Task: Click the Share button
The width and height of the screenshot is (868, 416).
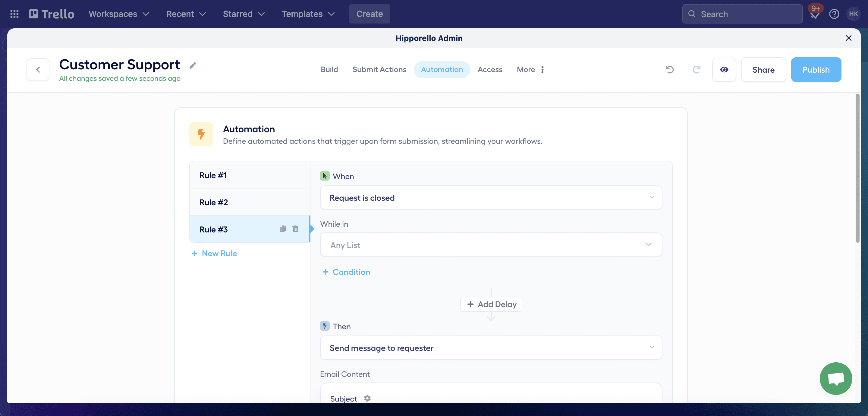Action: (x=763, y=69)
